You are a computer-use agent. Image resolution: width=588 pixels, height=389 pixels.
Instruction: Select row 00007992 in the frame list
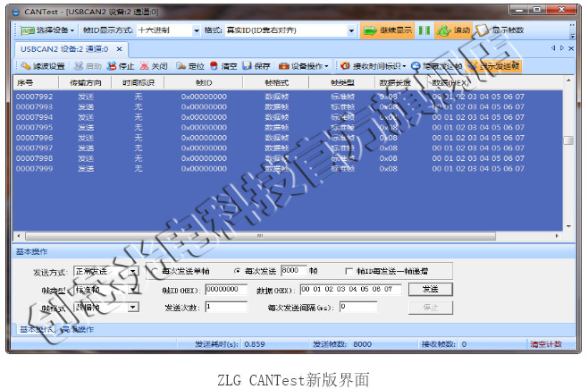click(x=288, y=97)
